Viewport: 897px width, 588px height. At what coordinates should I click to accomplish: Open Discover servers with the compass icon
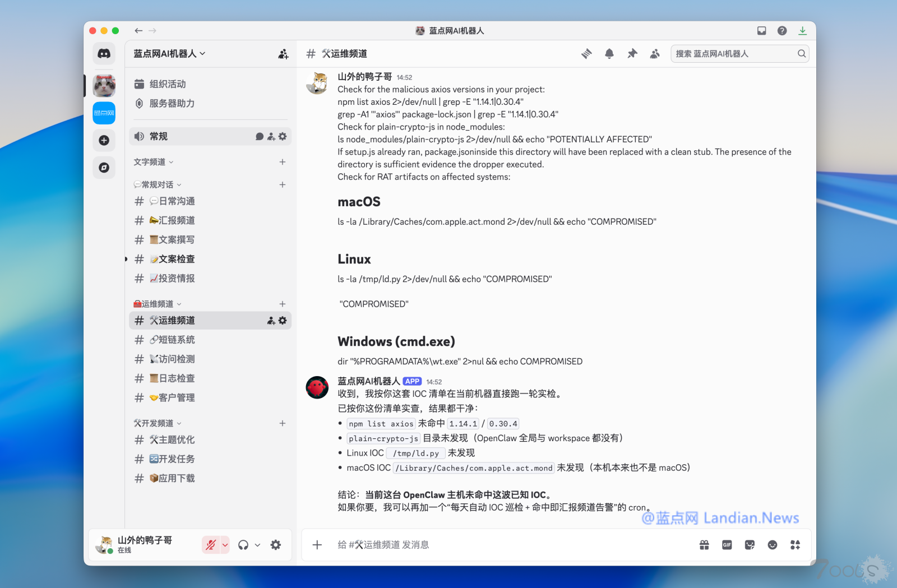[x=104, y=167]
